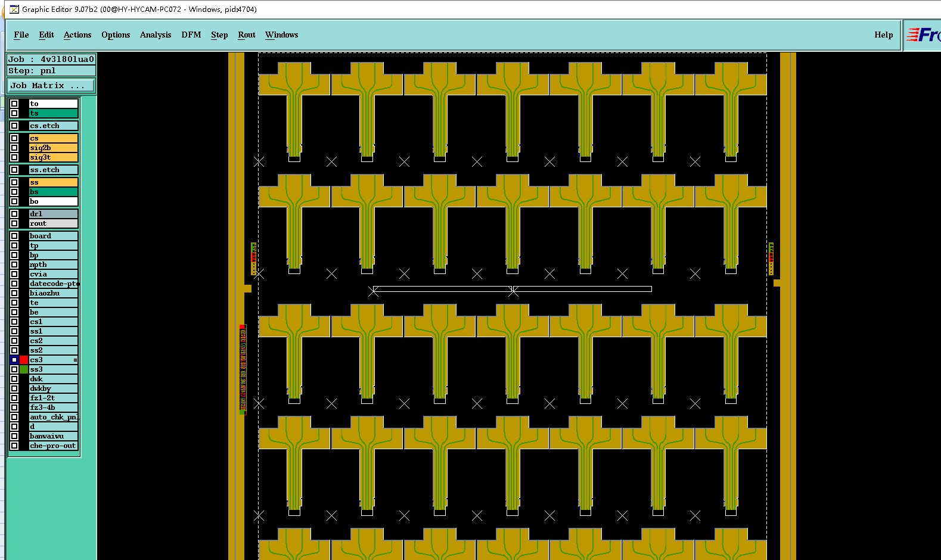Viewport: 941px width, 560px height.
Task: Select the cvia layer name
Action: [54, 274]
